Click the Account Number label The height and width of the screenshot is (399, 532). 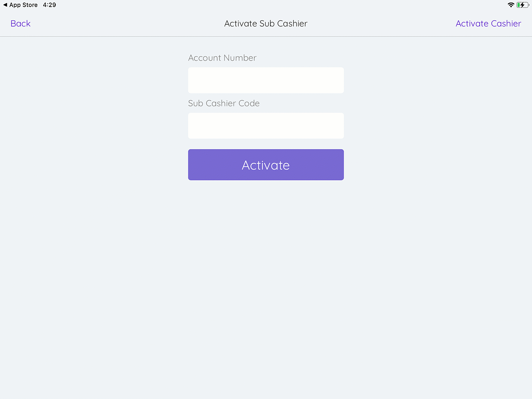pyautogui.click(x=222, y=58)
